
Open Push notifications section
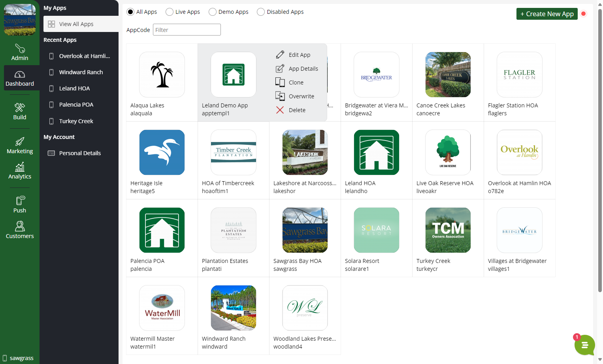pyautogui.click(x=20, y=205)
